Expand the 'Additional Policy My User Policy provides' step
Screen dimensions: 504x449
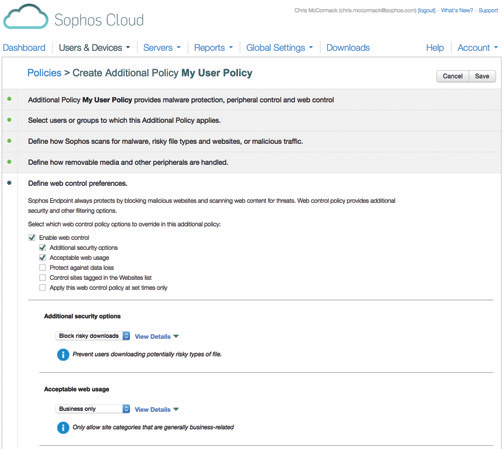click(x=252, y=100)
